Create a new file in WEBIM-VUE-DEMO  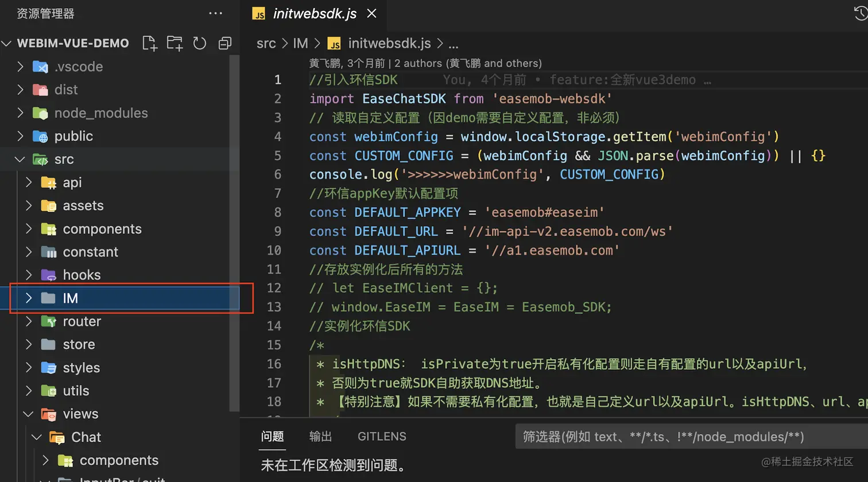(150, 43)
